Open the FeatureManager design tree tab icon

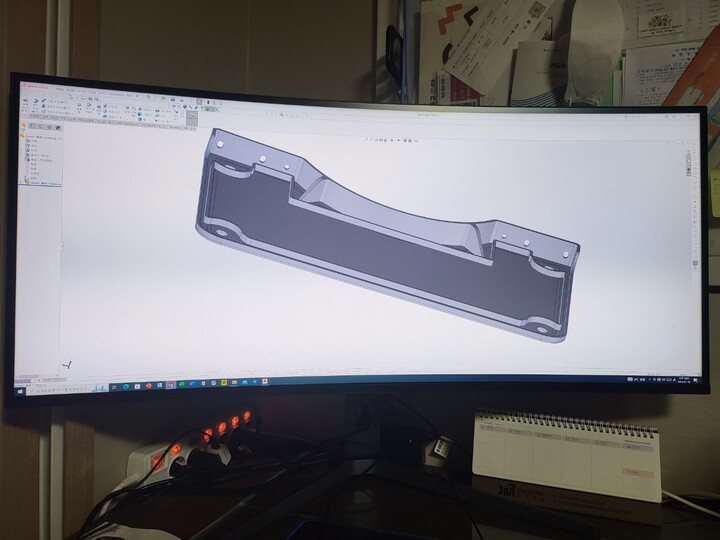[x=30, y=127]
